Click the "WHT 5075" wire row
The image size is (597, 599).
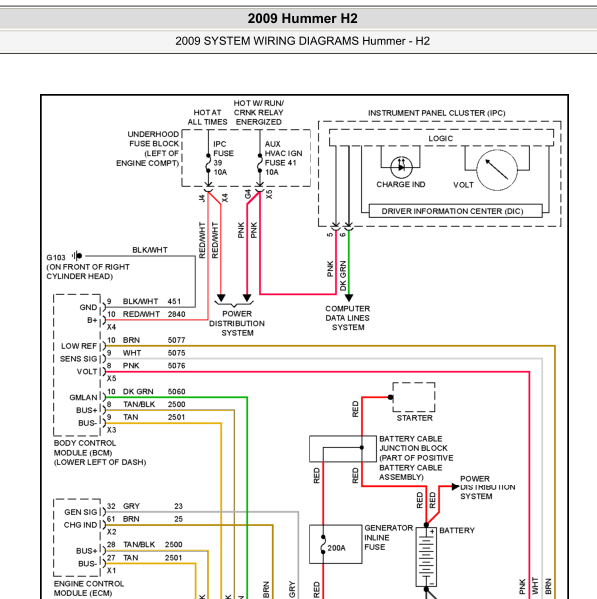point(146,353)
